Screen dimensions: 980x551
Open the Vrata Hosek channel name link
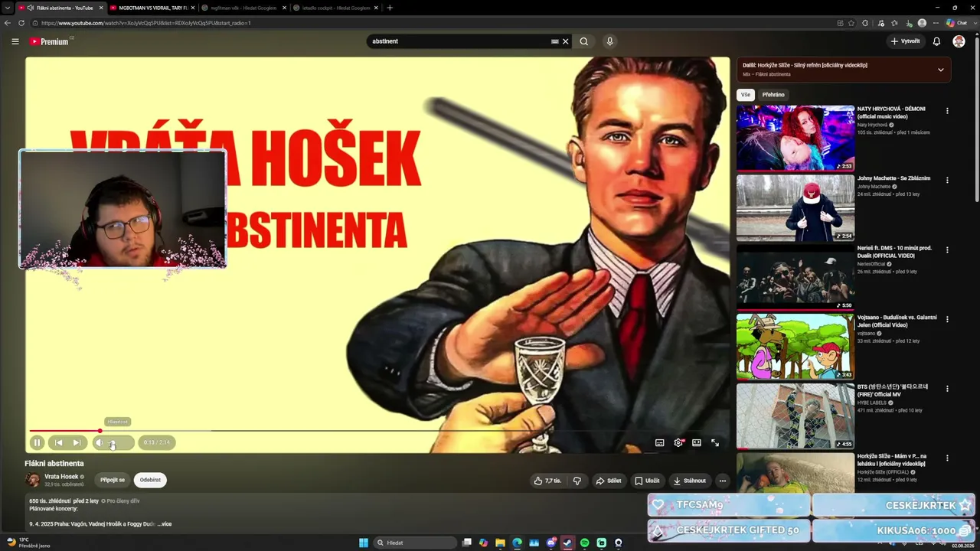[61, 476]
